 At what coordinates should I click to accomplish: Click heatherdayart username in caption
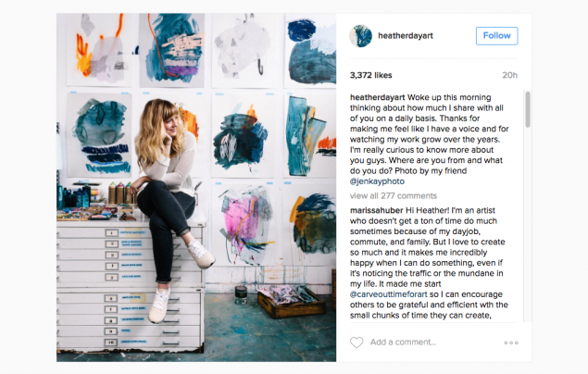point(377,97)
